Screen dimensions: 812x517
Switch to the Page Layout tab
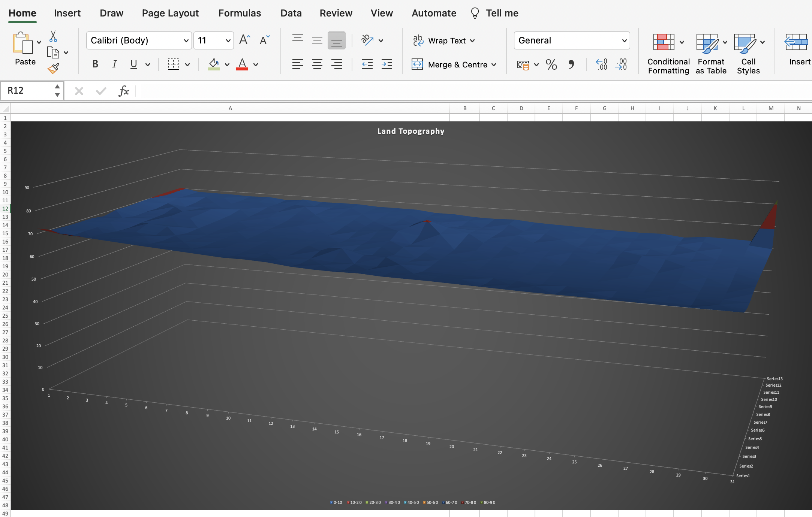(x=170, y=13)
